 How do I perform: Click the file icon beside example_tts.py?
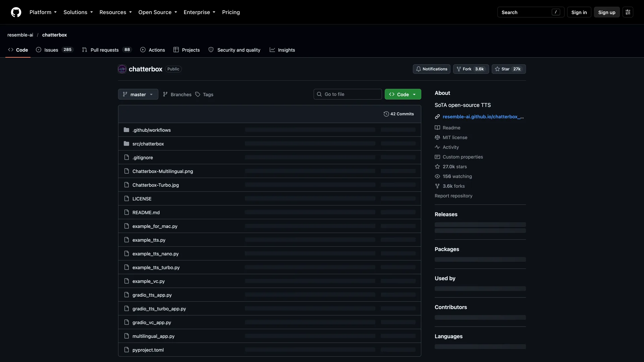(126, 240)
